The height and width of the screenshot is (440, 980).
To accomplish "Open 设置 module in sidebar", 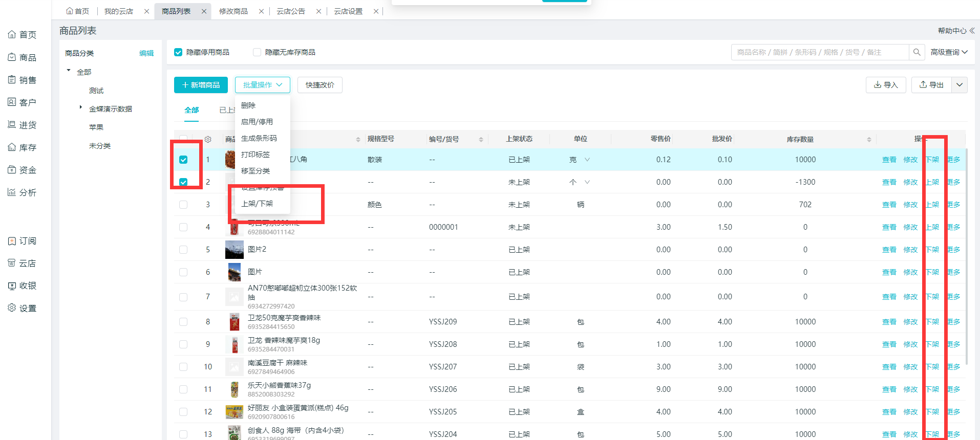I will [22, 308].
